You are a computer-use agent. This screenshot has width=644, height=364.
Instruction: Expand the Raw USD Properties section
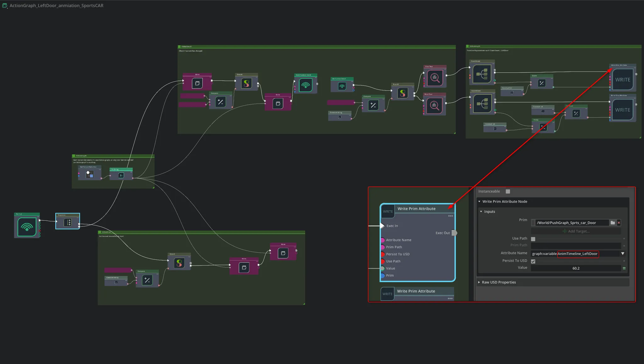tap(479, 282)
